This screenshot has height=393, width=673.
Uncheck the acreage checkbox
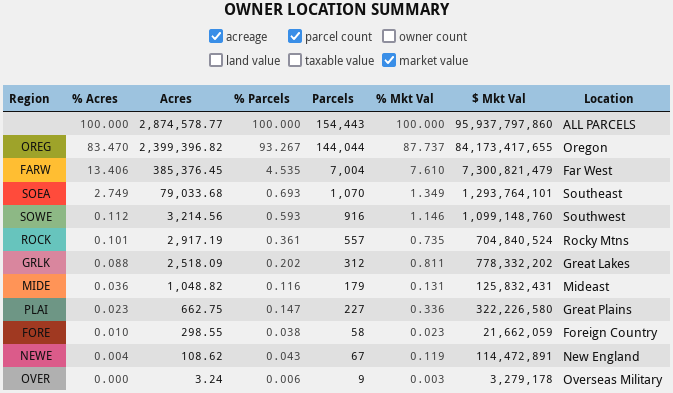tap(216, 36)
